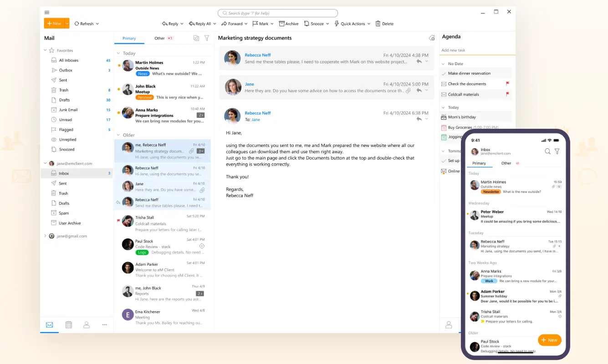Open the hamburger menu at top left

coord(47,12)
